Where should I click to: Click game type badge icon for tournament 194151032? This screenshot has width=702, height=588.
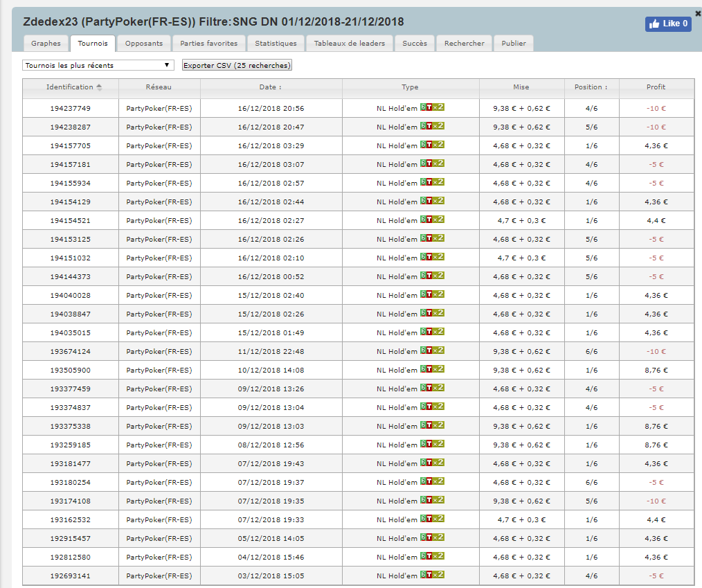pyautogui.click(x=432, y=257)
